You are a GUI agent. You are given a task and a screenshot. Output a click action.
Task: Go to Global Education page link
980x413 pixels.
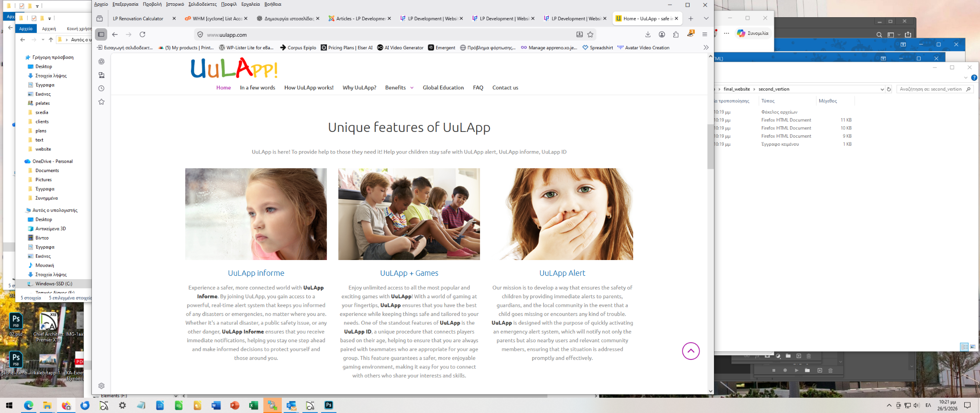click(x=443, y=88)
